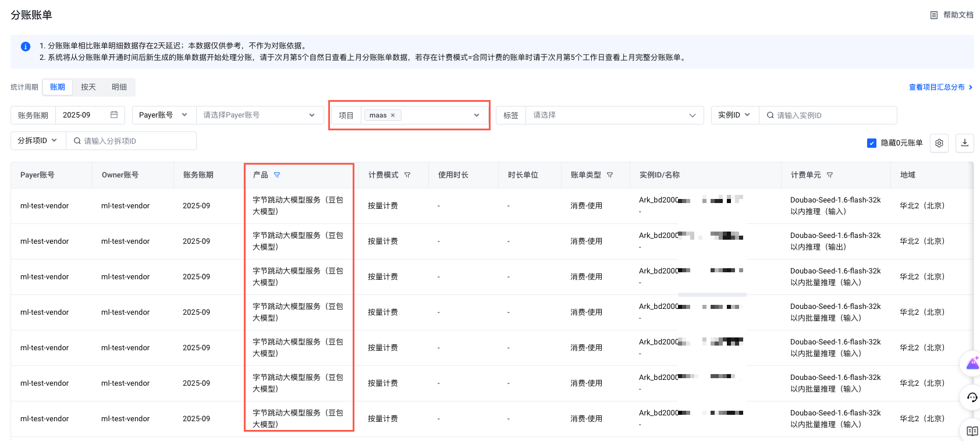The width and height of the screenshot is (980, 441).
Task: Select the 账期 tab
Action: pos(58,87)
